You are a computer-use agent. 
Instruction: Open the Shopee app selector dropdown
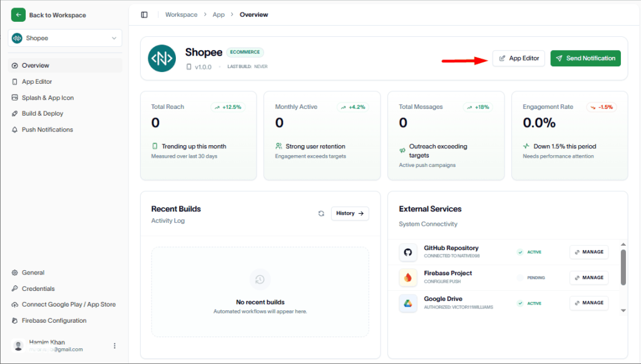click(x=65, y=38)
